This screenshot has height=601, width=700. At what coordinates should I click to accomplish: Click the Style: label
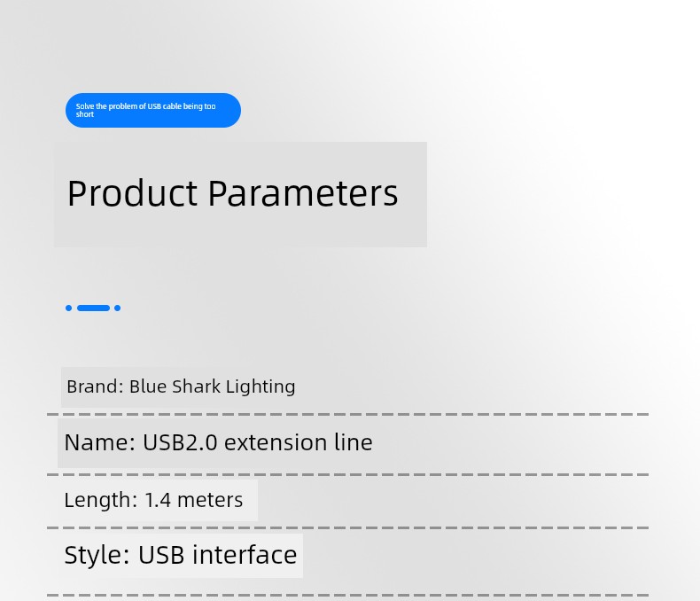click(x=97, y=555)
